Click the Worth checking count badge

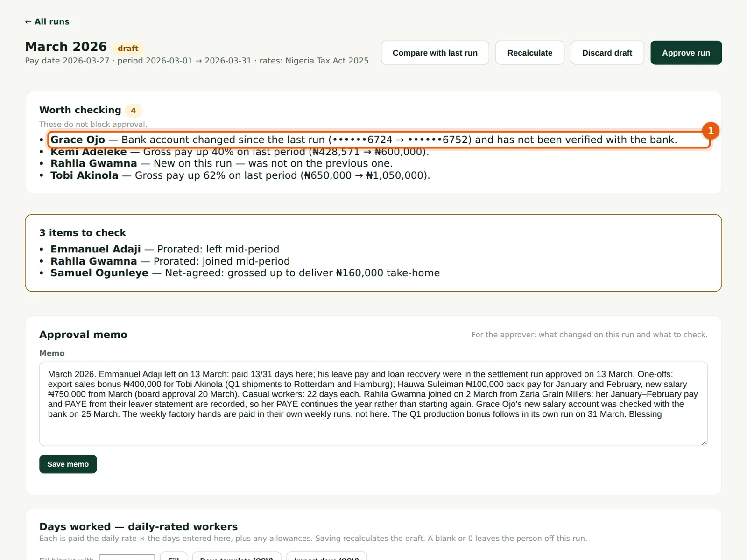[133, 111]
